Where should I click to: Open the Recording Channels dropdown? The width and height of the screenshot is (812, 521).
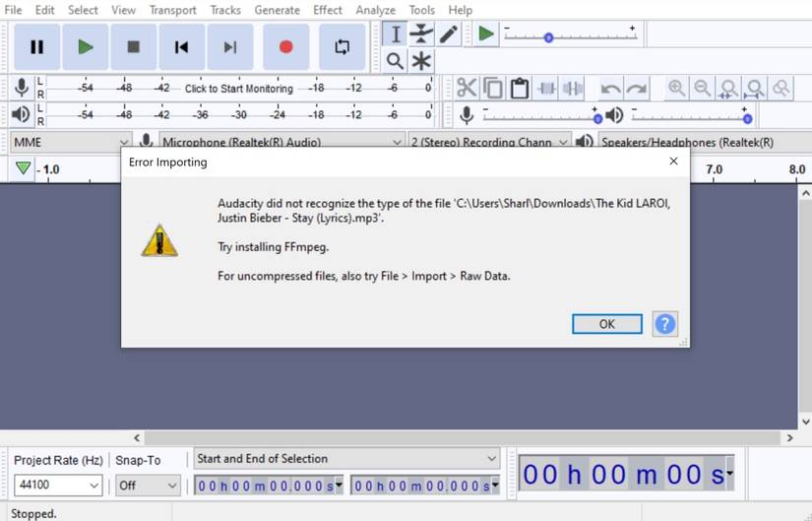(489, 142)
